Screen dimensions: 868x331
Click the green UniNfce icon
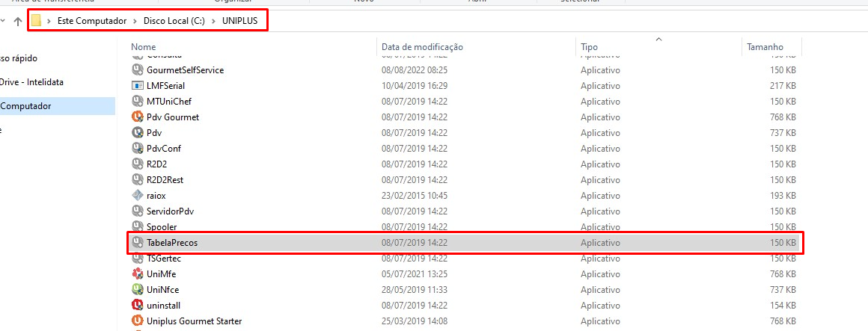137,289
